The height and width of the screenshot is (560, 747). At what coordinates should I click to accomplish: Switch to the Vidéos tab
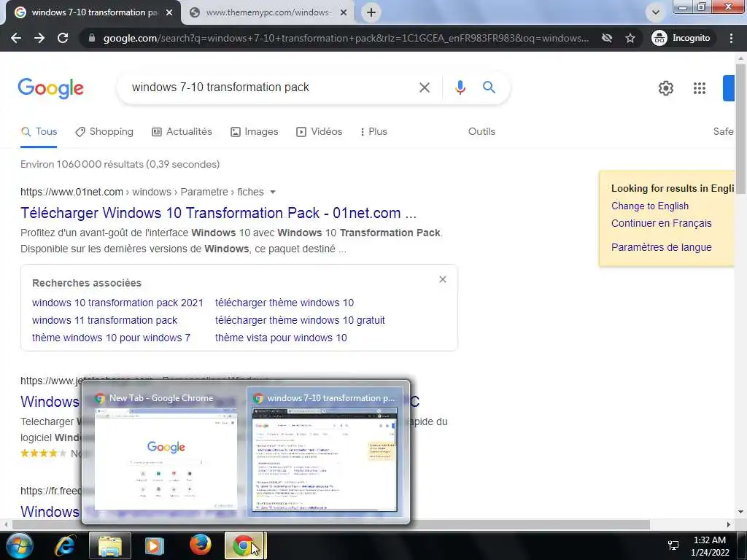pos(320,132)
